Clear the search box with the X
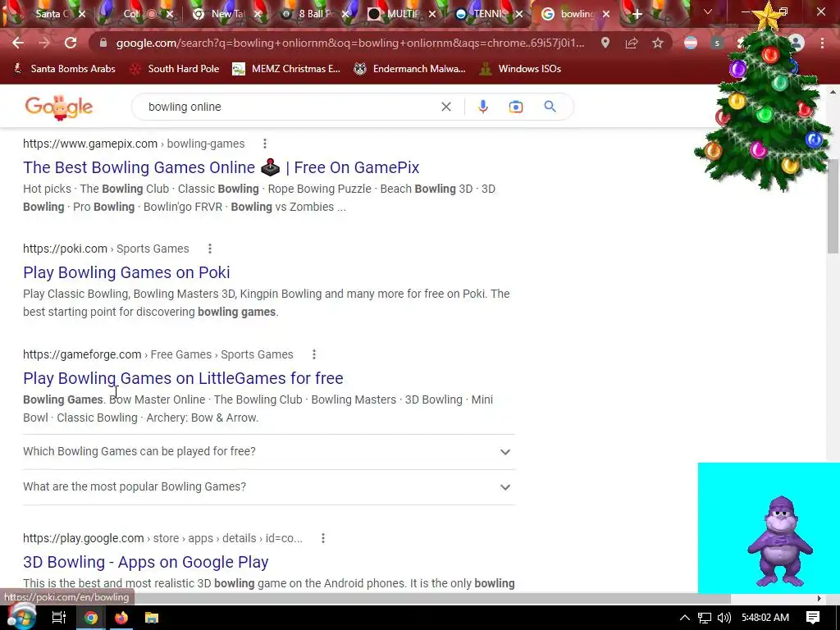The height and width of the screenshot is (630, 840). pyautogui.click(x=445, y=107)
